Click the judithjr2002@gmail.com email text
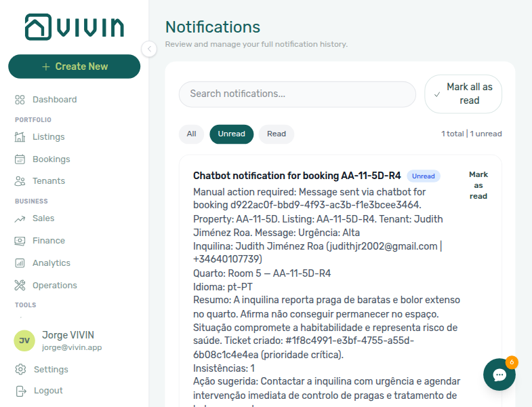The image size is (532, 407). tap(383, 246)
